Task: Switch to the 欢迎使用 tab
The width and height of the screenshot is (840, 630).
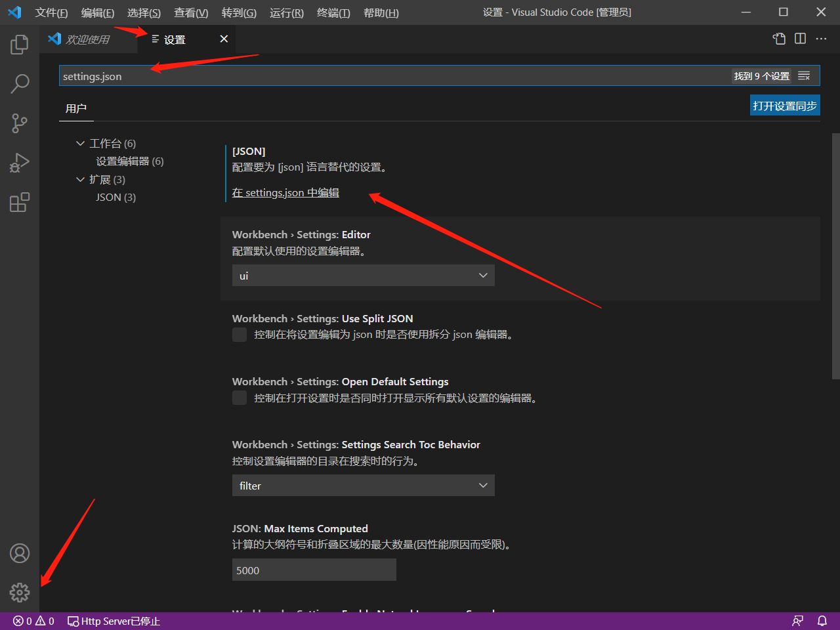Action: (87, 39)
